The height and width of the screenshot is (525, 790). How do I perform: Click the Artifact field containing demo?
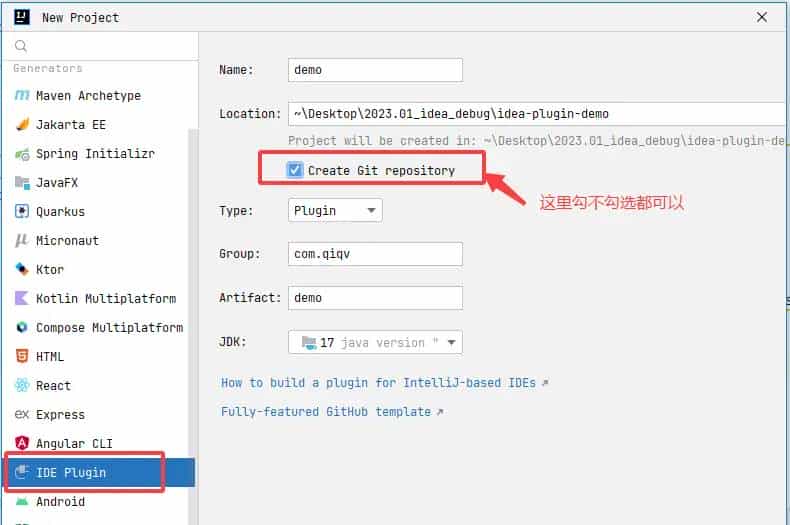375,298
